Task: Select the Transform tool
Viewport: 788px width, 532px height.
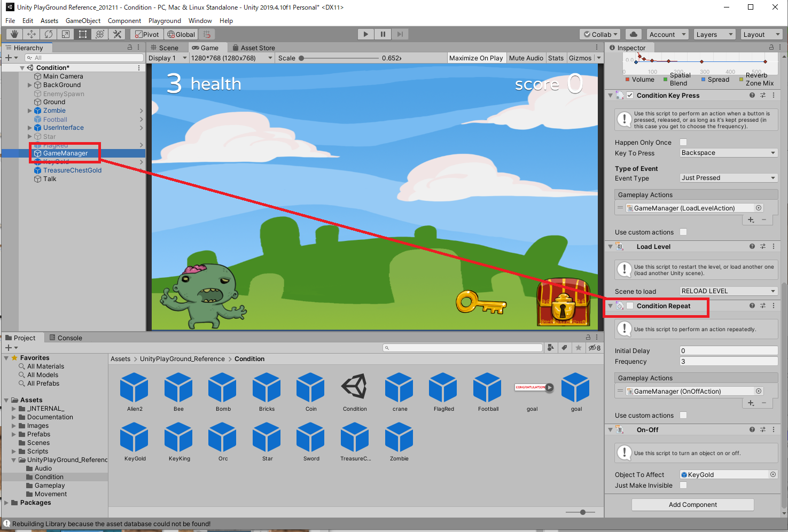Action: coord(99,34)
